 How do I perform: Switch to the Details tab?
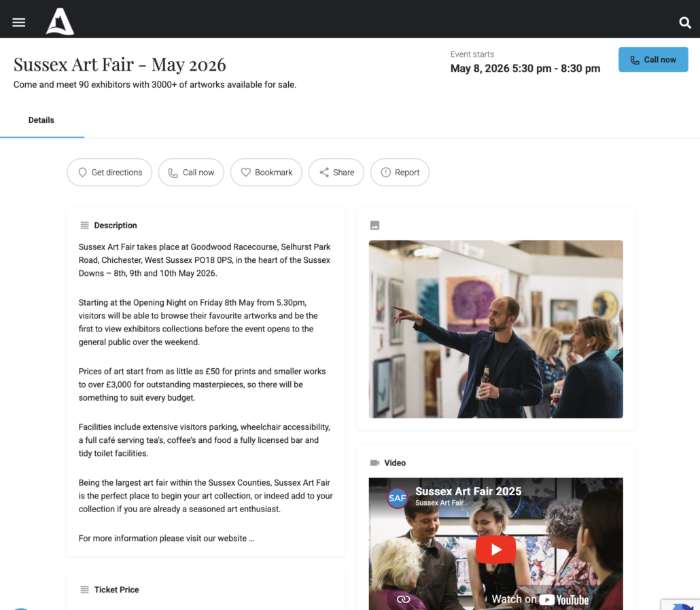41,120
